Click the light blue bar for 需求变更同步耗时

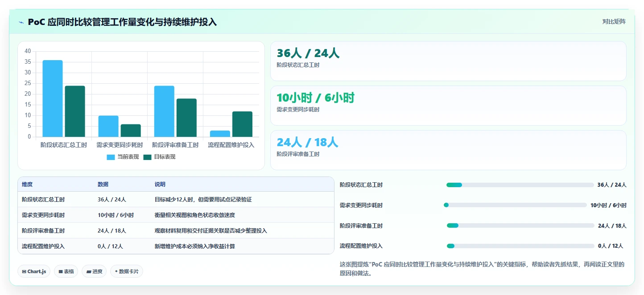point(108,126)
